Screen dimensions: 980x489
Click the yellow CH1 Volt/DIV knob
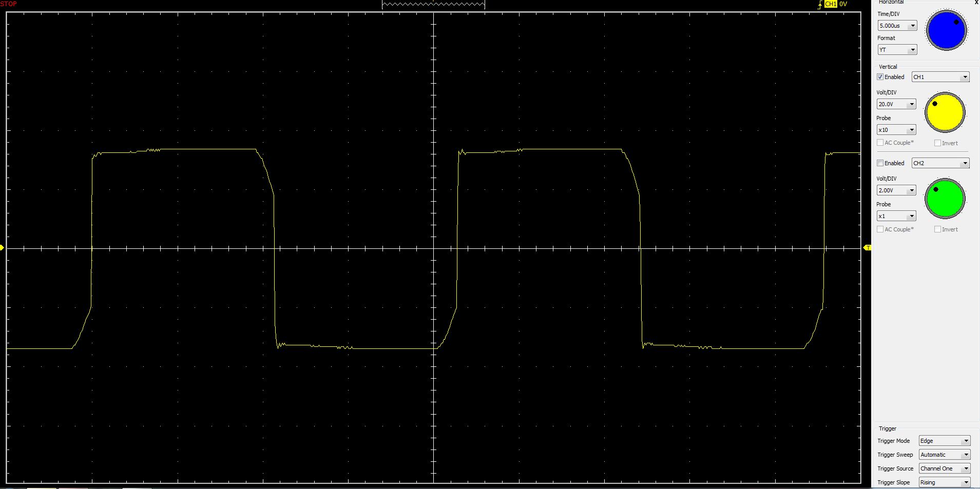click(945, 113)
